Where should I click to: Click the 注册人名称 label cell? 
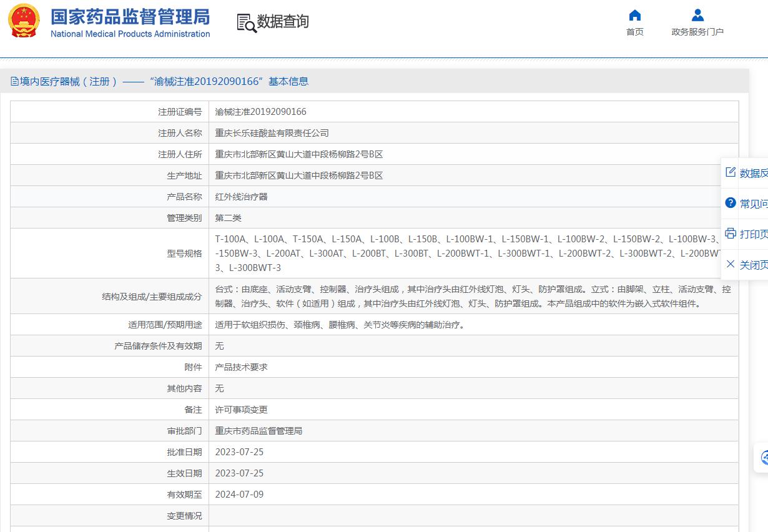109,133
